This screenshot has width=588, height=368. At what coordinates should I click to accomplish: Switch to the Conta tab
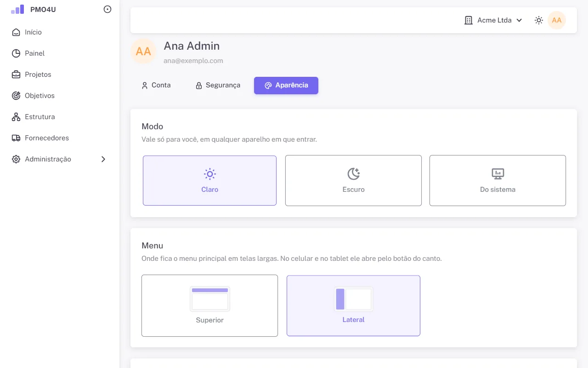156,86
